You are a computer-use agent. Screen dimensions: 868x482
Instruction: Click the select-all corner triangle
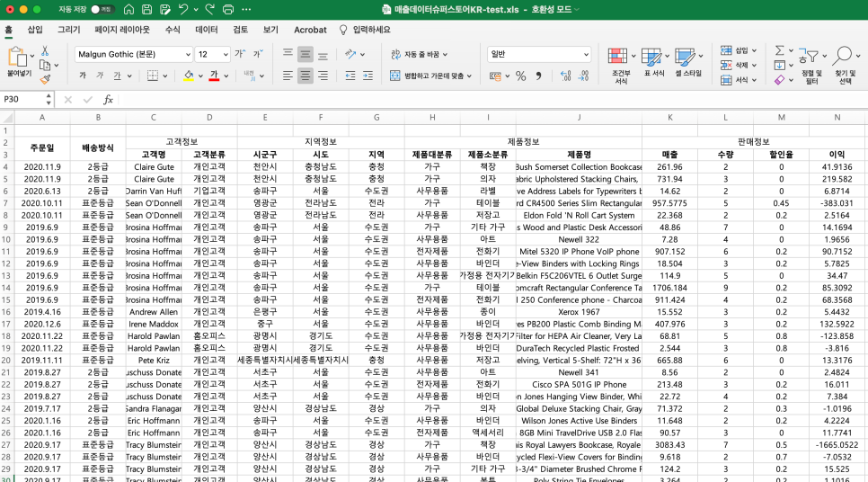[7, 118]
